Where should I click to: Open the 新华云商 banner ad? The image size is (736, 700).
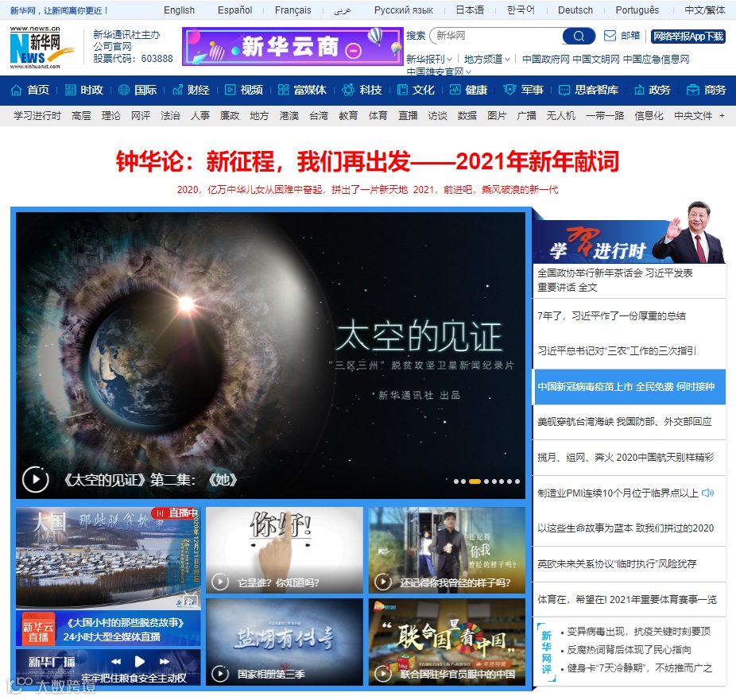point(292,46)
